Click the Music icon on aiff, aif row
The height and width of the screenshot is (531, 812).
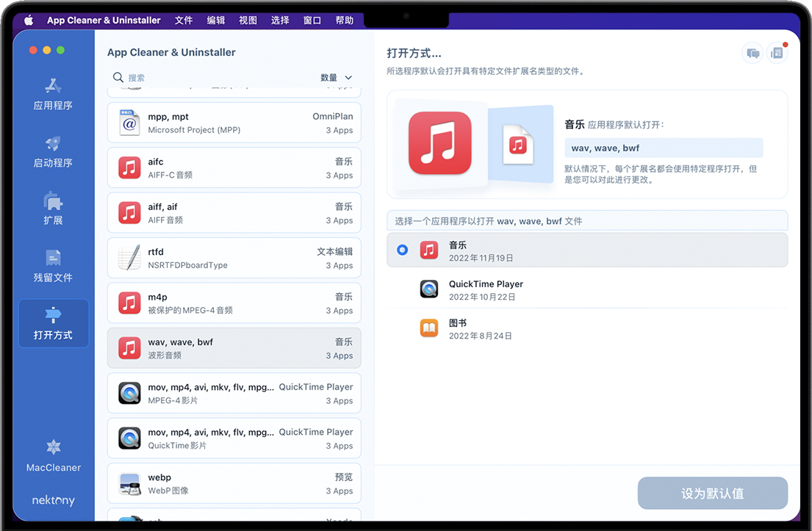coord(129,213)
